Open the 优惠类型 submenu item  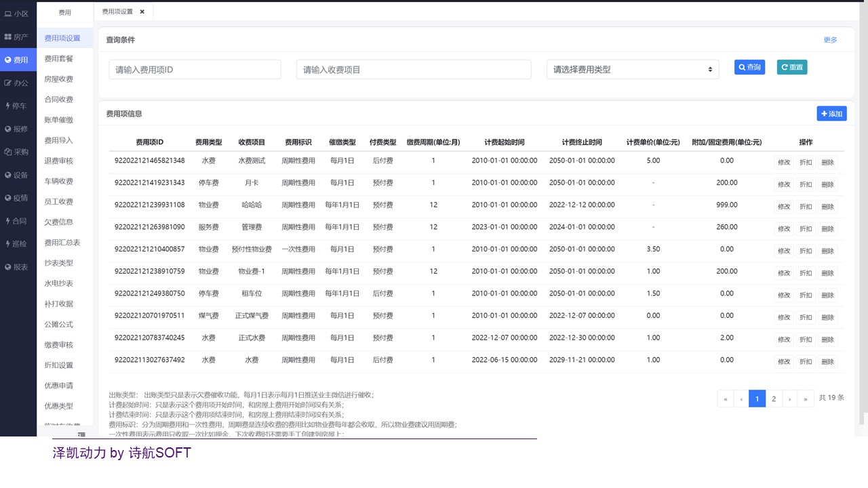65,406
